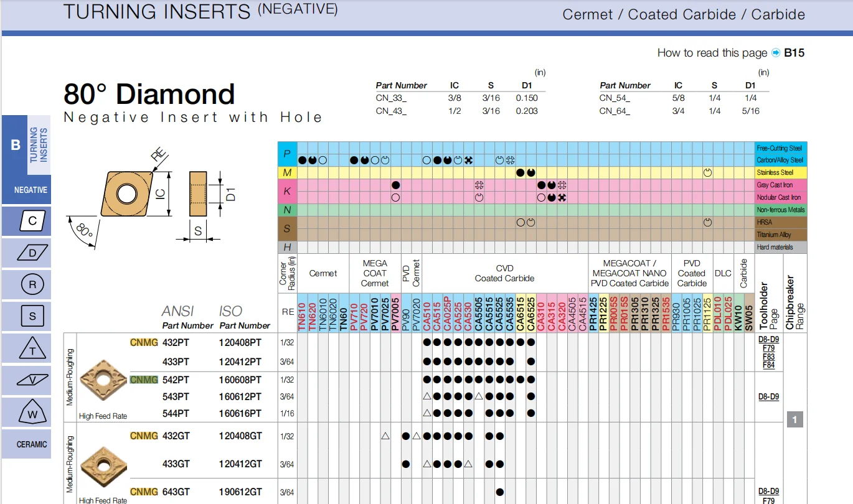853x504 pixels.
Task: Click ISO part number 120412PT
Action: 240,362
